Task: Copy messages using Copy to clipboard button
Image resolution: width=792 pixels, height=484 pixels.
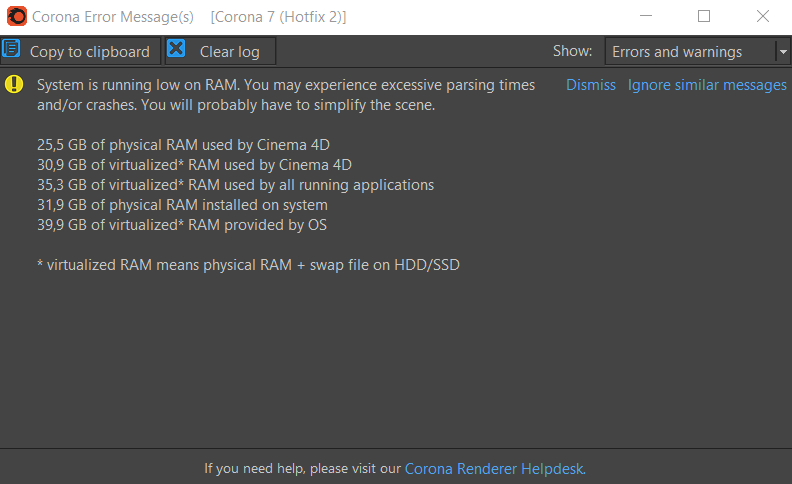Action: tap(80, 51)
